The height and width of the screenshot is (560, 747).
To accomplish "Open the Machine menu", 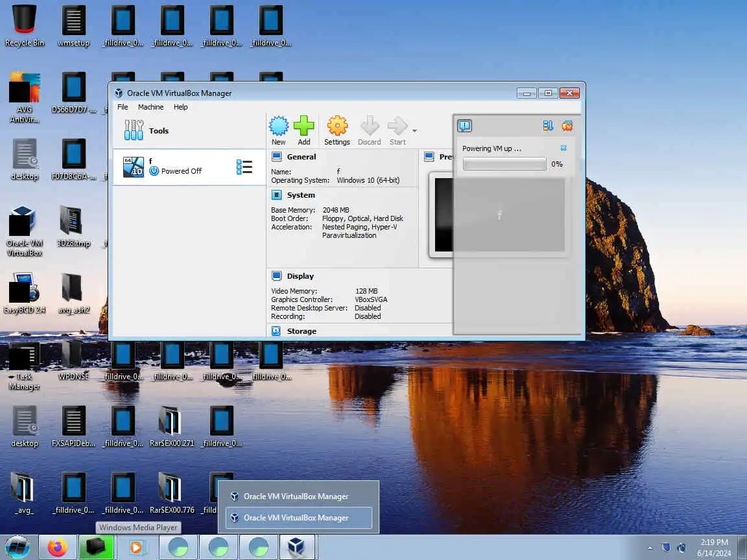I will [x=150, y=107].
